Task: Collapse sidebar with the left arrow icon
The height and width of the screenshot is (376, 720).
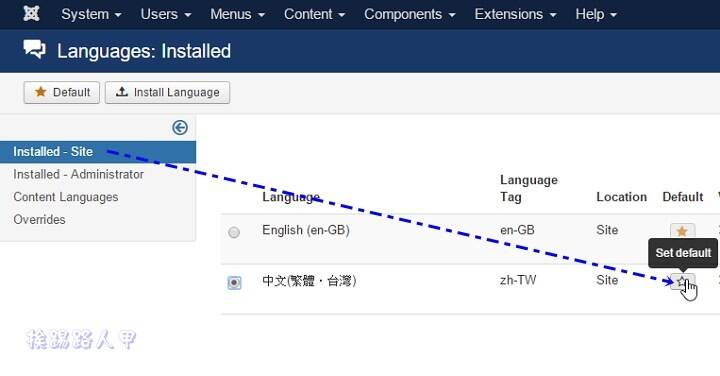Action: (x=180, y=127)
